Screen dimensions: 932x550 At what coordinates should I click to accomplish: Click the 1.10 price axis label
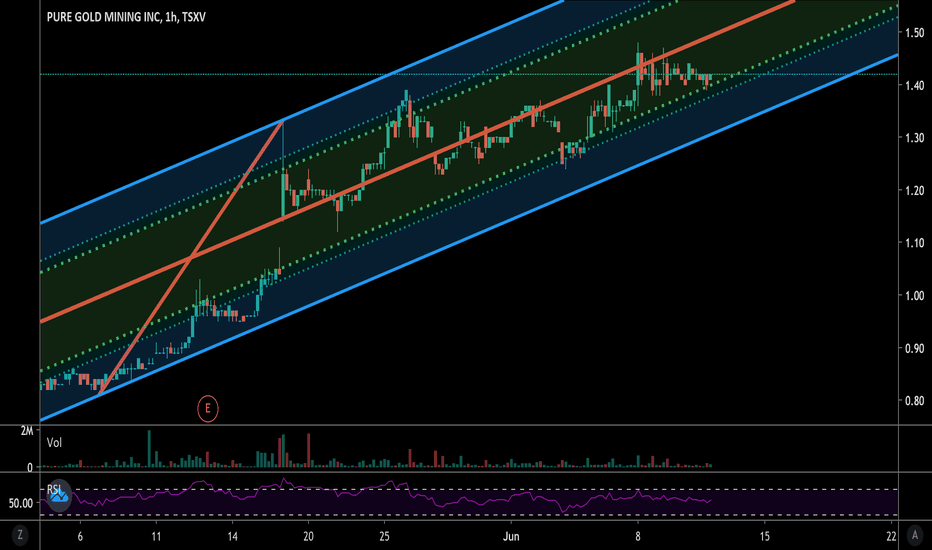(914, 243)
